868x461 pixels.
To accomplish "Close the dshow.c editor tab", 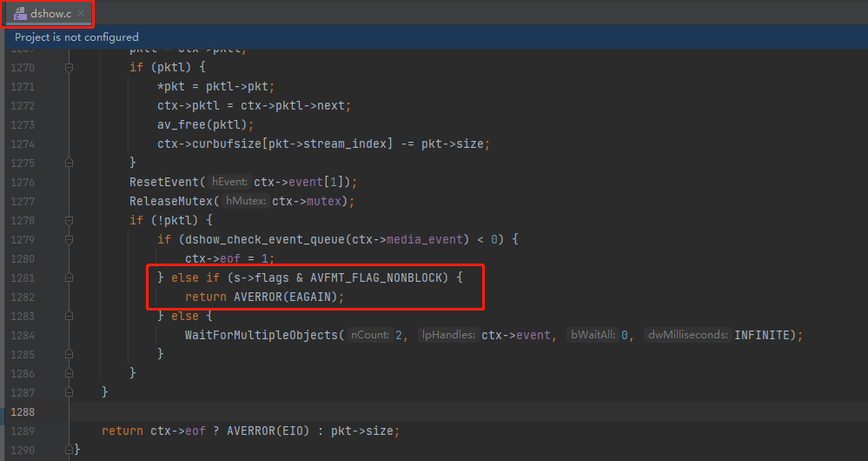I will pyautogui.click(x=81, y=13).
